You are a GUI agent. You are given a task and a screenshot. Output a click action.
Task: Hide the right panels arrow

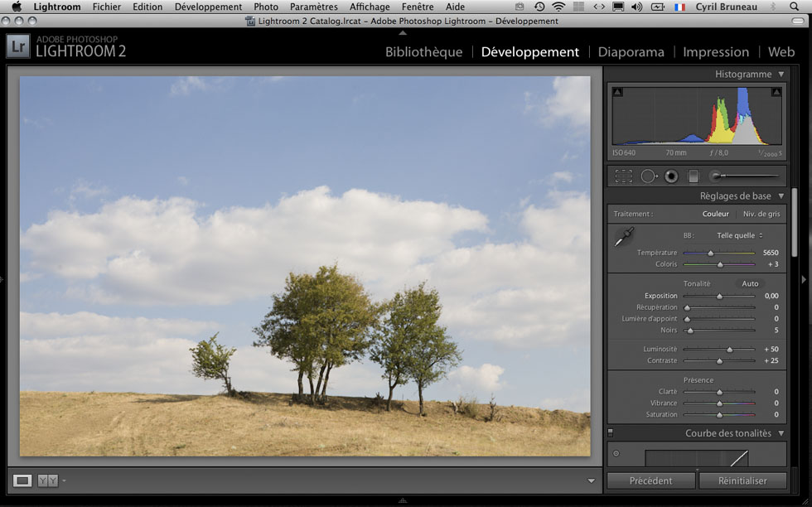[804, 279]
